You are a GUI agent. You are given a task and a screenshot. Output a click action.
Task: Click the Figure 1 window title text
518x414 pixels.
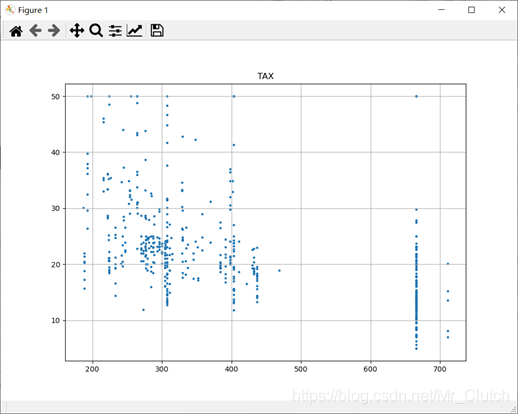[33, 10]
